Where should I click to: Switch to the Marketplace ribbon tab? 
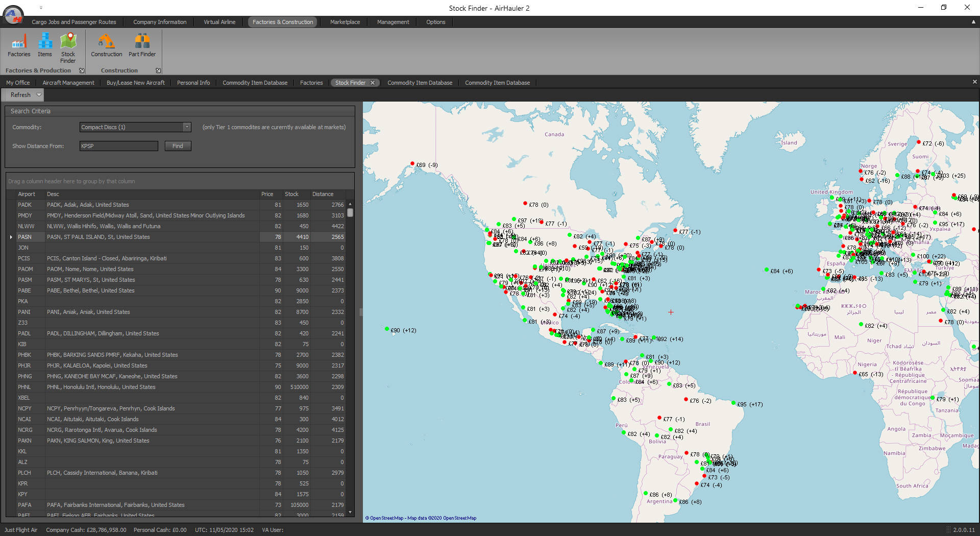345,22
